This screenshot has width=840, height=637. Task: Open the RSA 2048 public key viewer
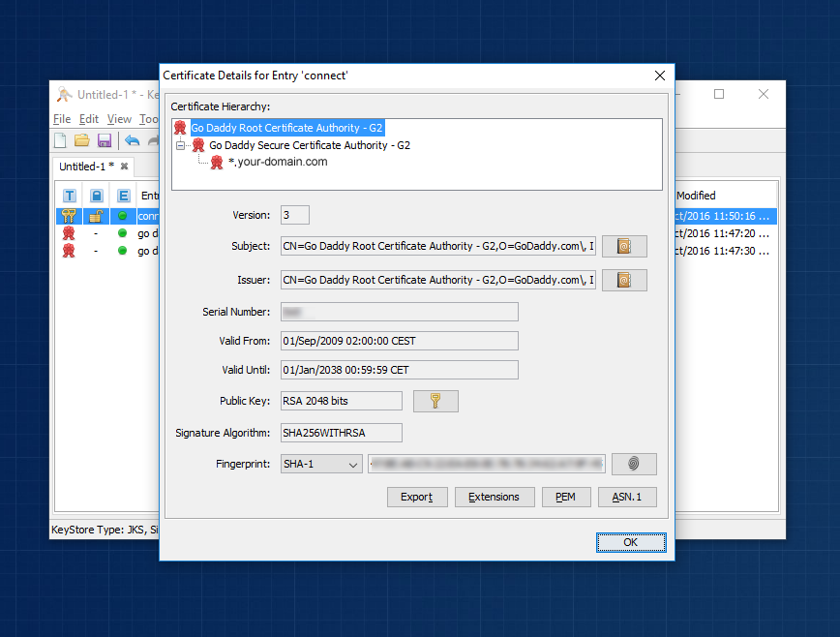pyautogui.click(x=435, y=400)
